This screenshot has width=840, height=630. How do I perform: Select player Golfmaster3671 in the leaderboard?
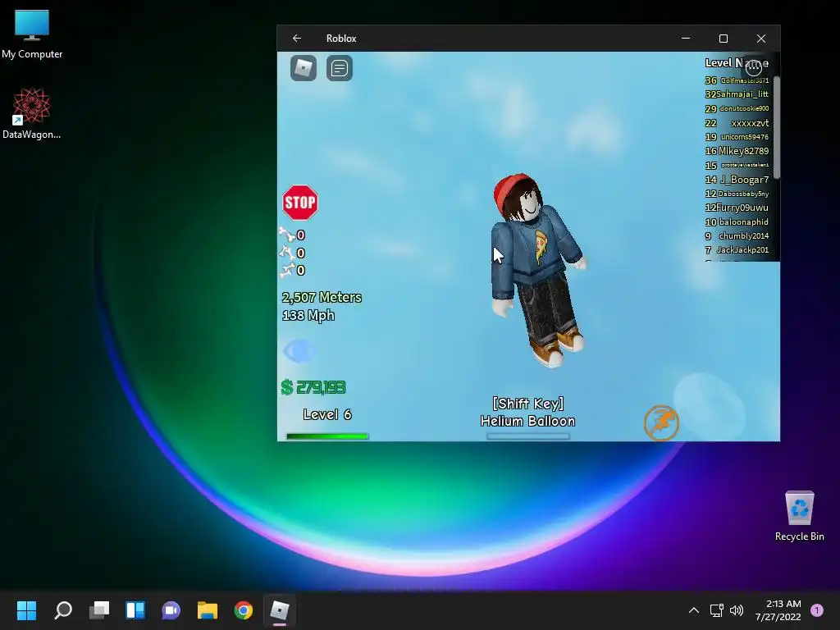click(x=745, y=80)
